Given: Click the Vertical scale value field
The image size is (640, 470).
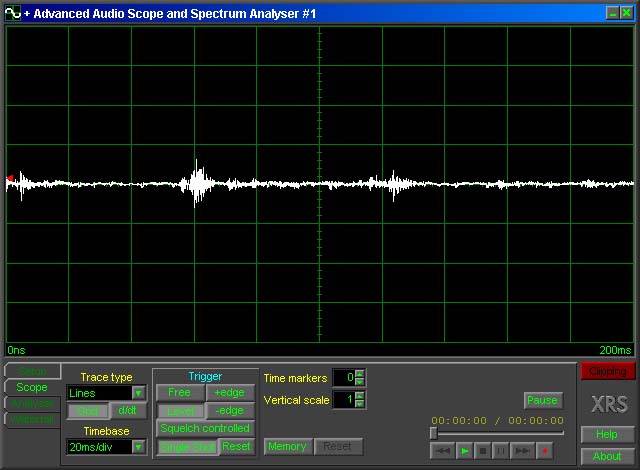Looking at the screenshot, I should (x=344, y=399).
